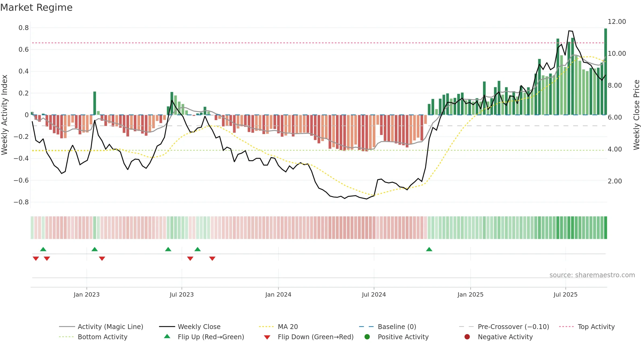The width and height of the screenshot is (644, 362).
Task: Click the Bottom Activity legend entry
Action: pos(93,337)
